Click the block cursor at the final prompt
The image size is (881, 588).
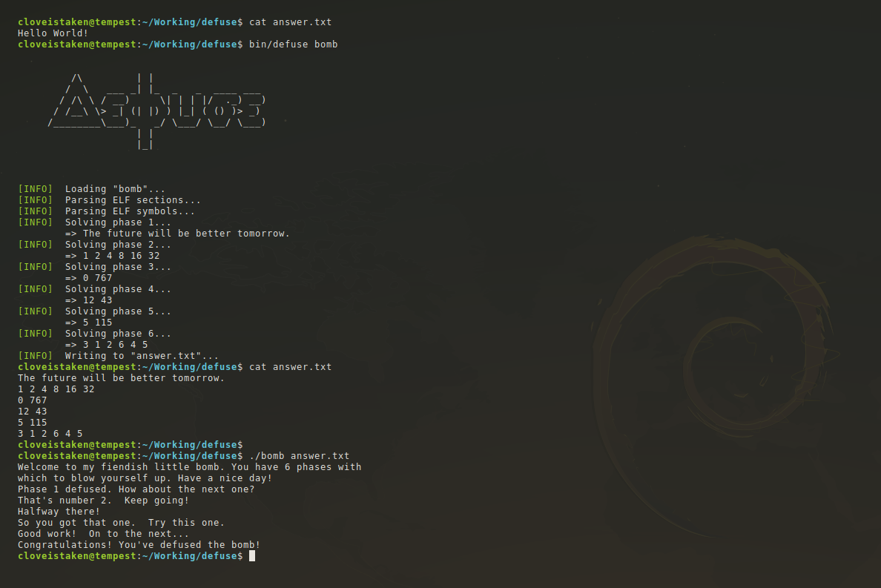(x=252, y=556)
